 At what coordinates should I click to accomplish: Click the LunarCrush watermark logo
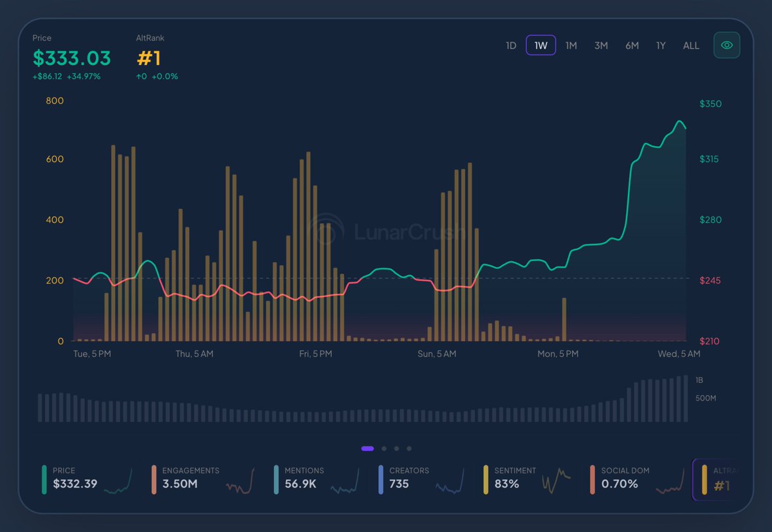[x=386, y=230]
